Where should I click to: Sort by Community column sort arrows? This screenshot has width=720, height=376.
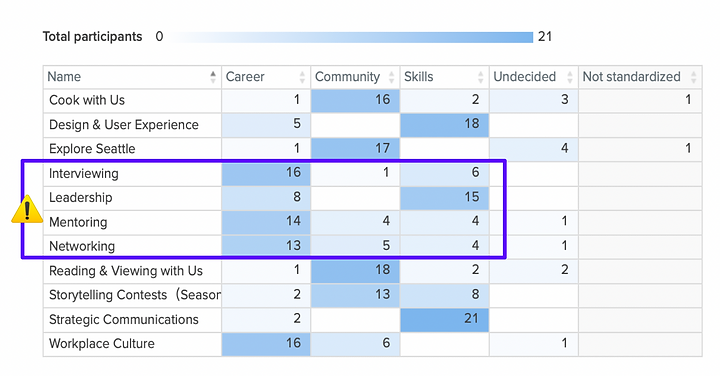(x=391, y=77)
